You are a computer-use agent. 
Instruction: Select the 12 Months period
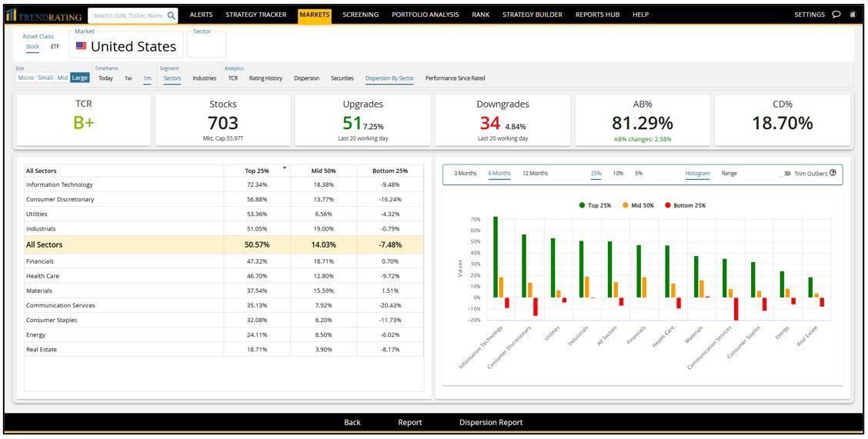(536, 173)
